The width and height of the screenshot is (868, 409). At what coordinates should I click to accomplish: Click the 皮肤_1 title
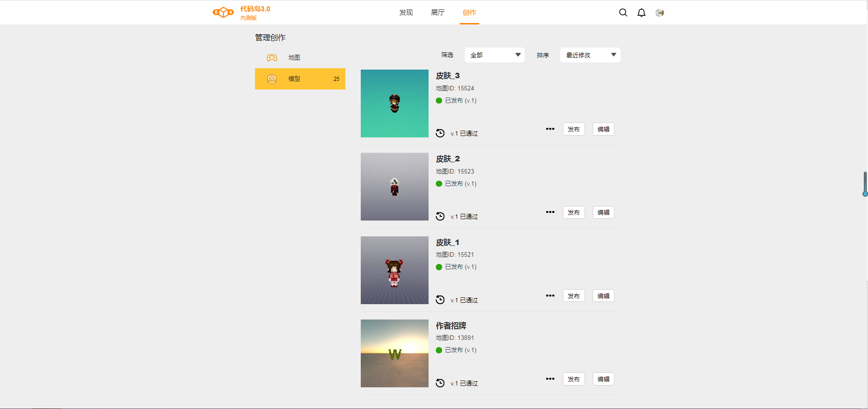click(x=448, y=242)
